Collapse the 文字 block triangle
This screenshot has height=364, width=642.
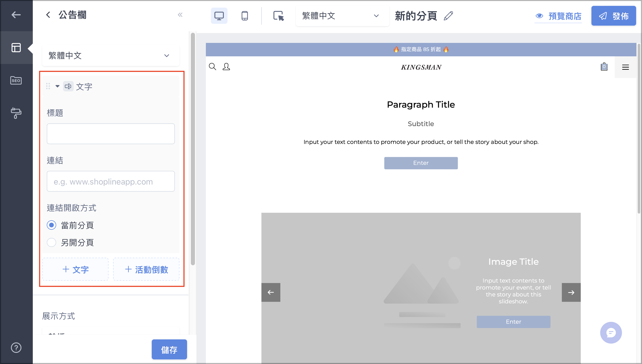[x=57, y=86]
